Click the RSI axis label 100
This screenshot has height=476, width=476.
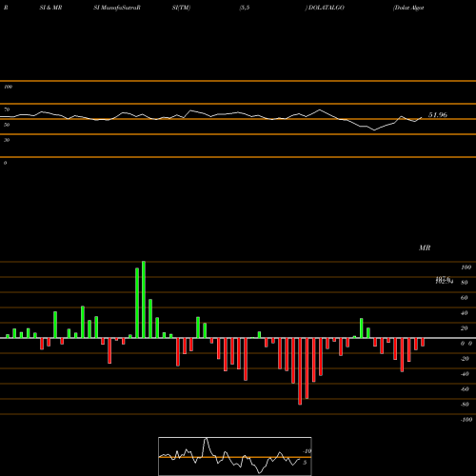(8, 87)
